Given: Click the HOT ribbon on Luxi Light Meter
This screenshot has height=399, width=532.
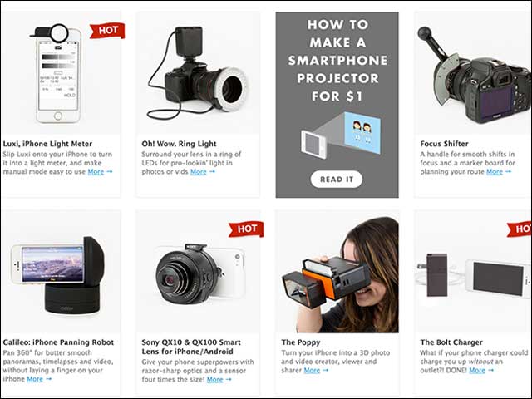Looking at the screenshot, I should point(107,31).
